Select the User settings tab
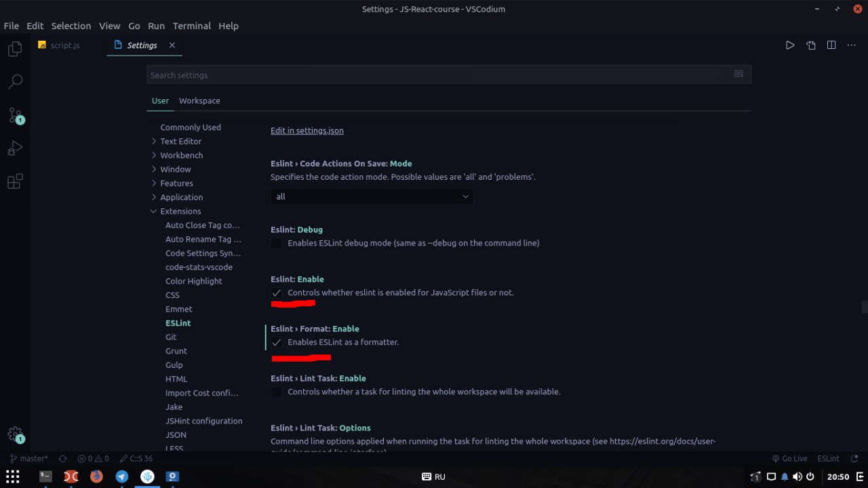The height and width of the screenshot is (488, 868). click(x=160, y=100)
